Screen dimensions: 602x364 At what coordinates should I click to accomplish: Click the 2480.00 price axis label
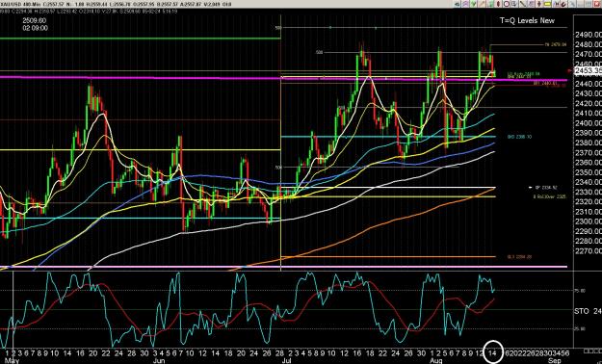589,44
